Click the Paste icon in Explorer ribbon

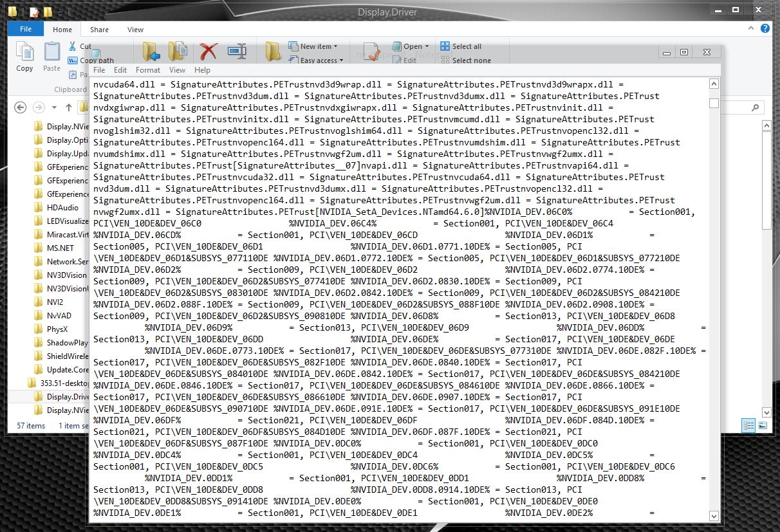[x=51, y=53]
